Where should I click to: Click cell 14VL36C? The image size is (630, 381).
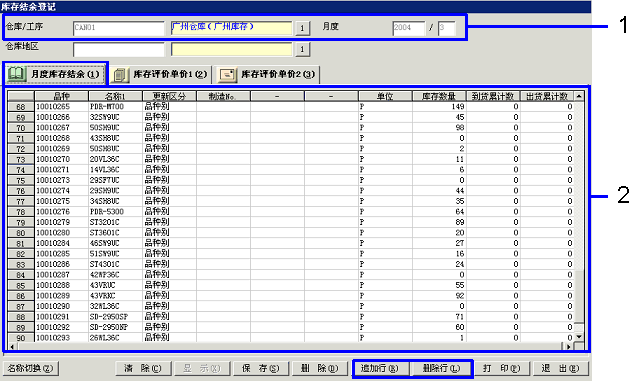pos(115,170)
